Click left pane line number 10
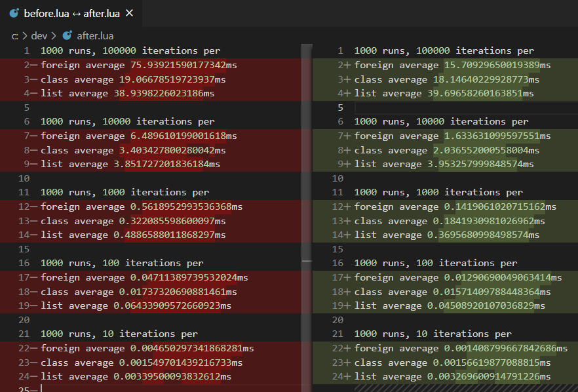 (x=24, y=178)
